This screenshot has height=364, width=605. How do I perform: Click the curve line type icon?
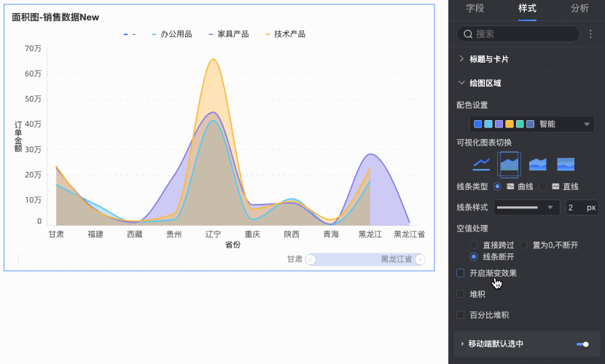pyautogui.click(x=510, y=186)
